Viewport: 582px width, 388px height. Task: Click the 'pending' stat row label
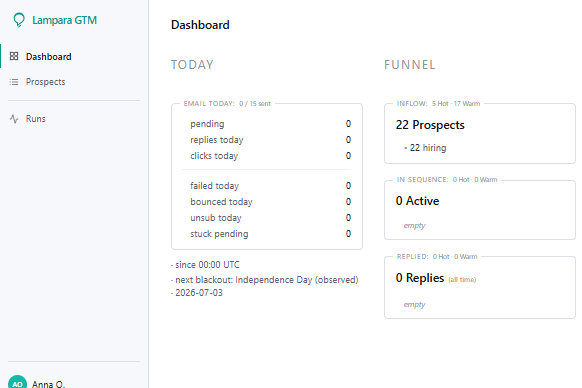pos(207,124)
